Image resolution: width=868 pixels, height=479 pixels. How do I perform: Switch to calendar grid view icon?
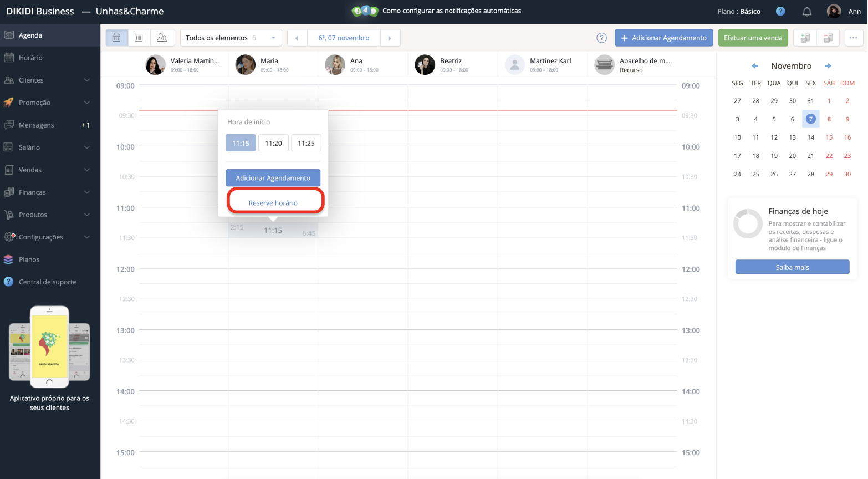click(116, 38)
